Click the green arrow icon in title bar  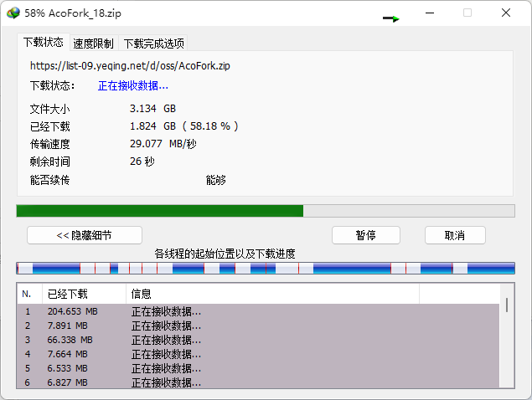click(x=391, y=18)
